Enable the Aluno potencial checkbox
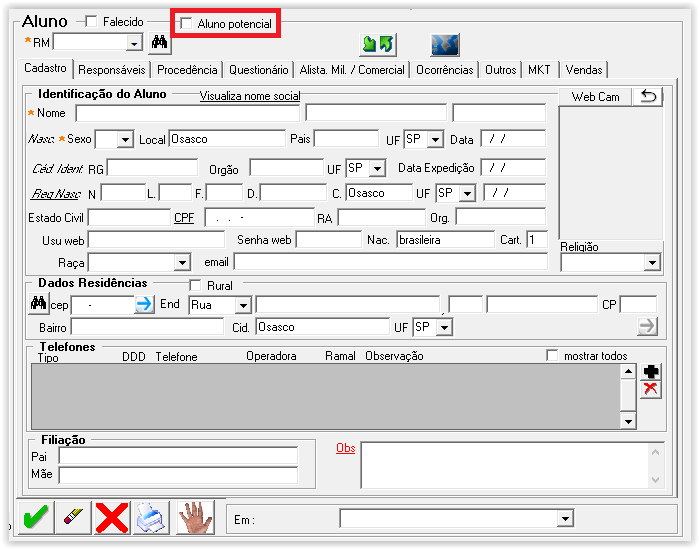 pos(186,23)
